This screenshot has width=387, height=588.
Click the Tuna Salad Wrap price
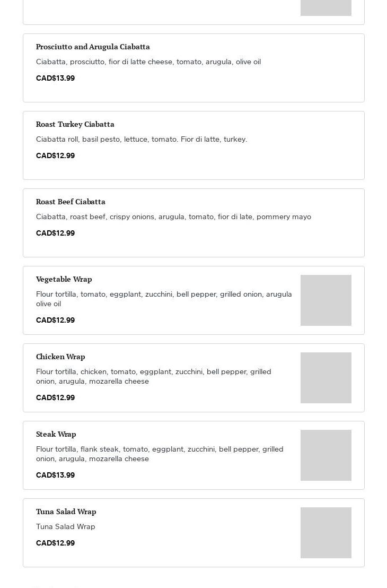tap(55, 543)
